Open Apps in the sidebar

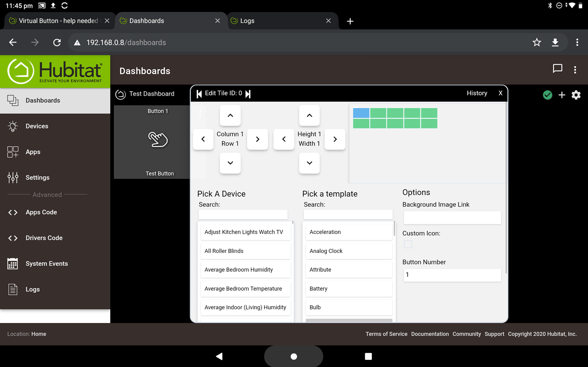[x=55, y=152]
